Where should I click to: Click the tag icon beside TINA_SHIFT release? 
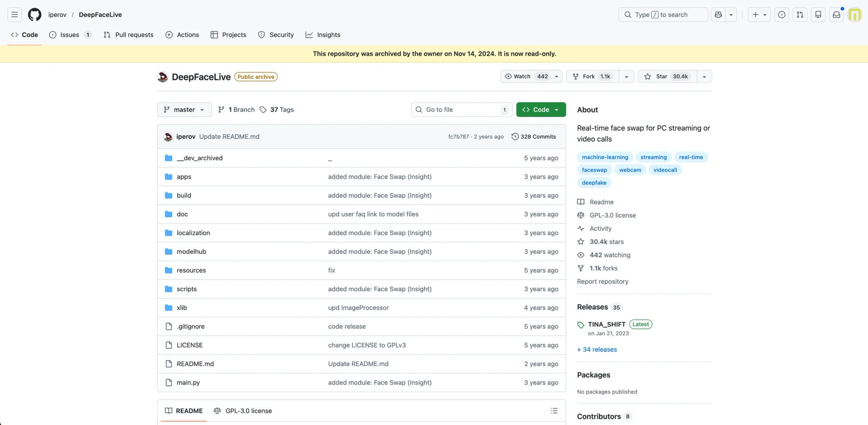coord(581,325)
